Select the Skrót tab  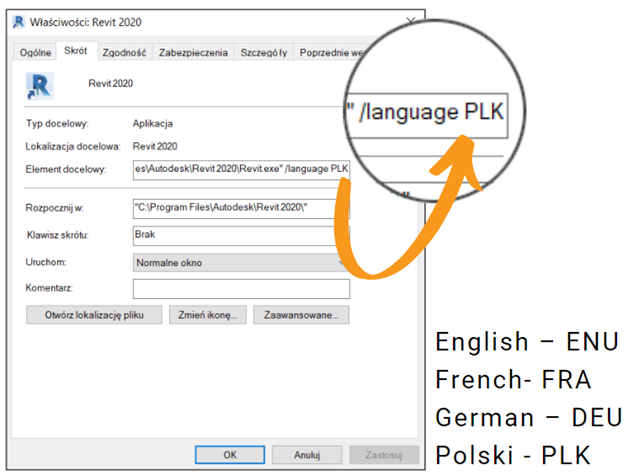pos(75,51)
